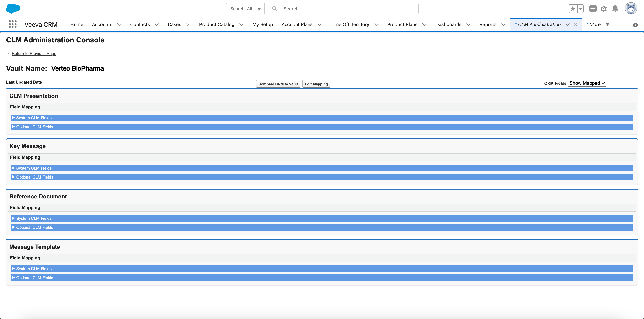Click the Salesforce cloud logo
The width and height of the screenshot is (644, 319).
tap(13, 8)
